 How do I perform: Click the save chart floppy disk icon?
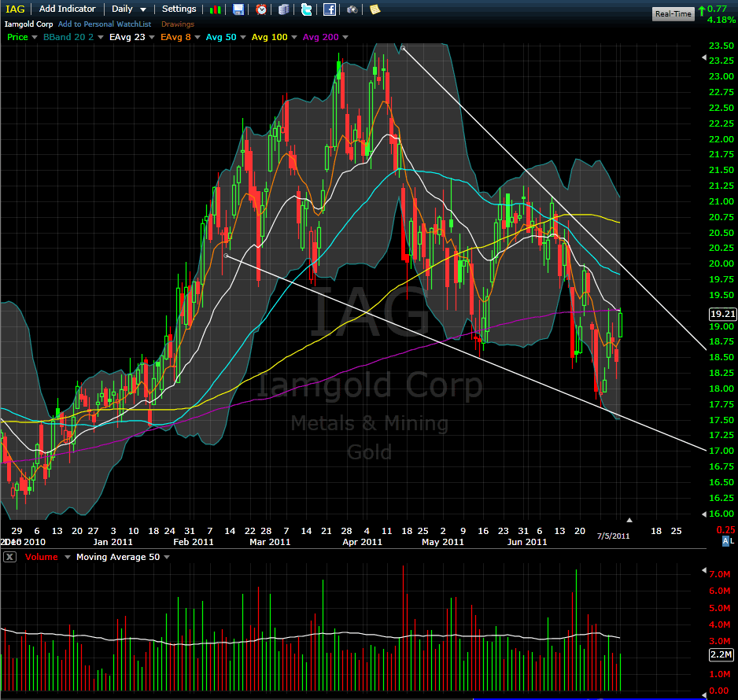[238, 9]
